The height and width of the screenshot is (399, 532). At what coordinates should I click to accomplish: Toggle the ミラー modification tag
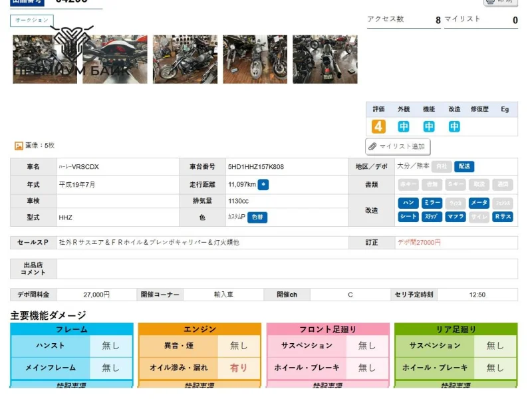tap(432, 203)
